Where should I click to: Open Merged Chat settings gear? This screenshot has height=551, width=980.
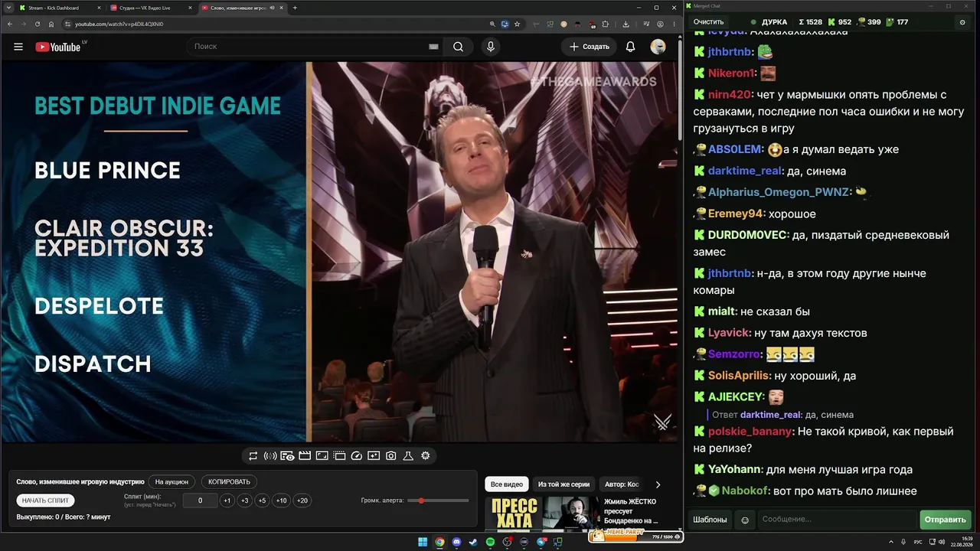pyautogui.click(x=962, y=22)
